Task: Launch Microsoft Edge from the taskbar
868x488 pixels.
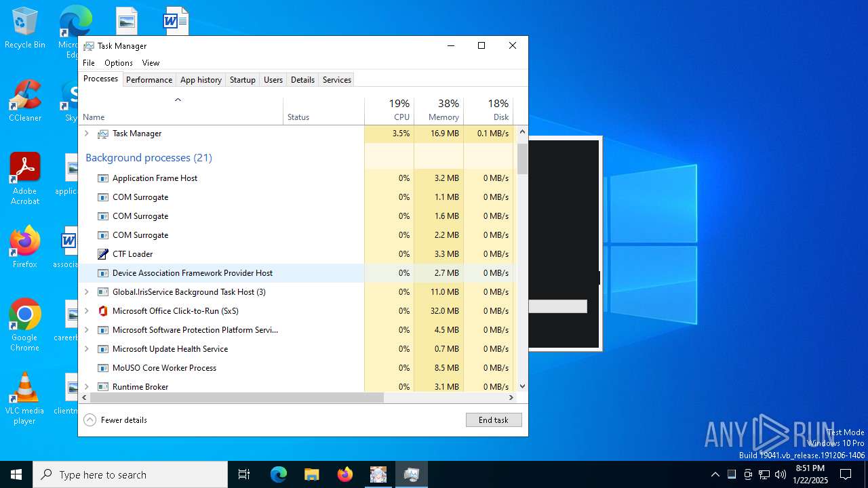Action: (x=279, y=474)
